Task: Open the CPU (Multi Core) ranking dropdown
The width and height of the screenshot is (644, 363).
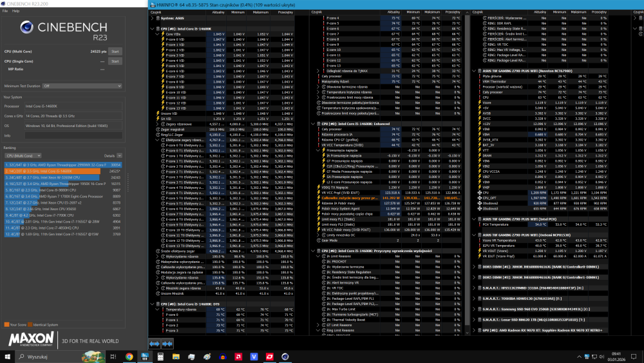Action: [23, 155]
